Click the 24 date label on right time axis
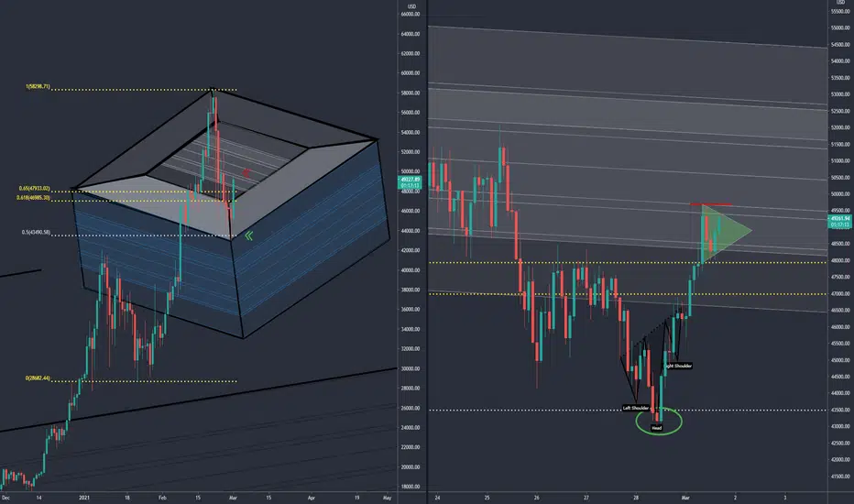The height and width of the screenshot is (504, 854). [437, 498]
